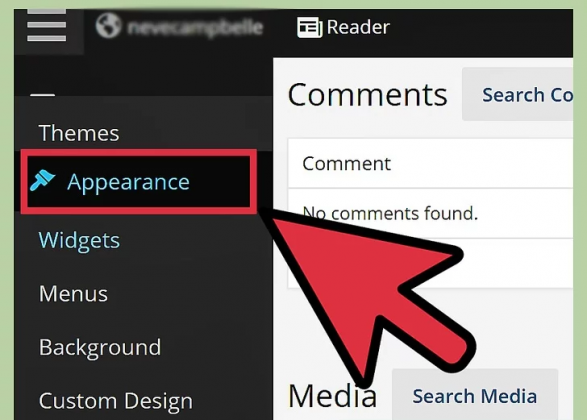Click the short dash above Themes

(43, 95)
